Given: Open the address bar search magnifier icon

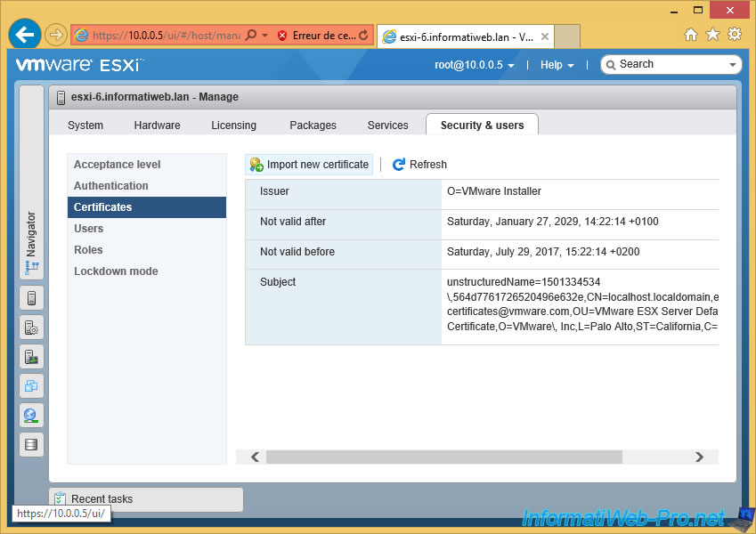Looking at the screenshot, I should pyautogui.click(x=251, y=36).
